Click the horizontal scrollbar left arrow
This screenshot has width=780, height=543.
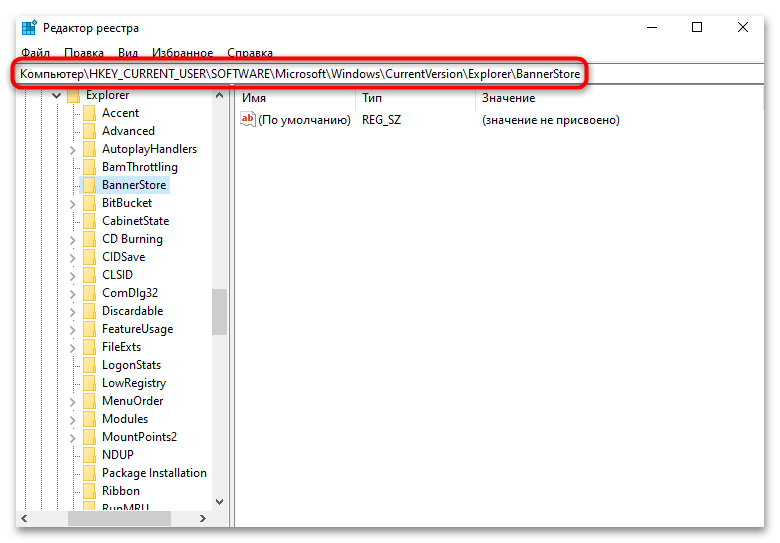(24, 519)
